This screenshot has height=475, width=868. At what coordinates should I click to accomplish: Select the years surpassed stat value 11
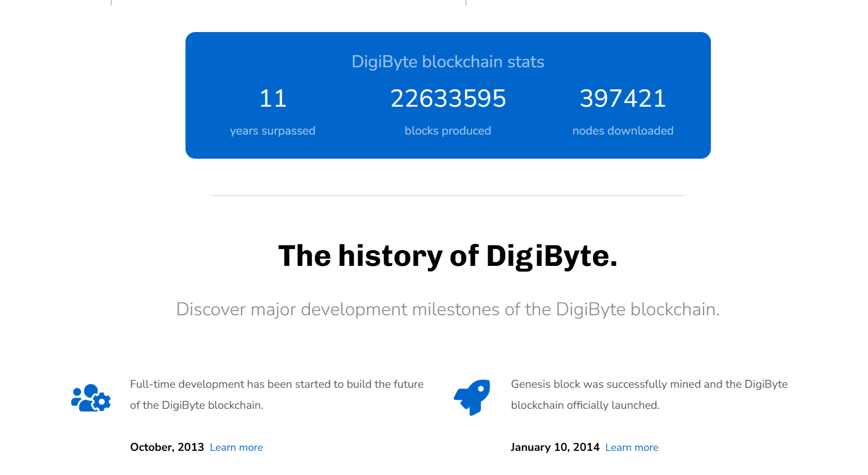(x=273, y=99)
